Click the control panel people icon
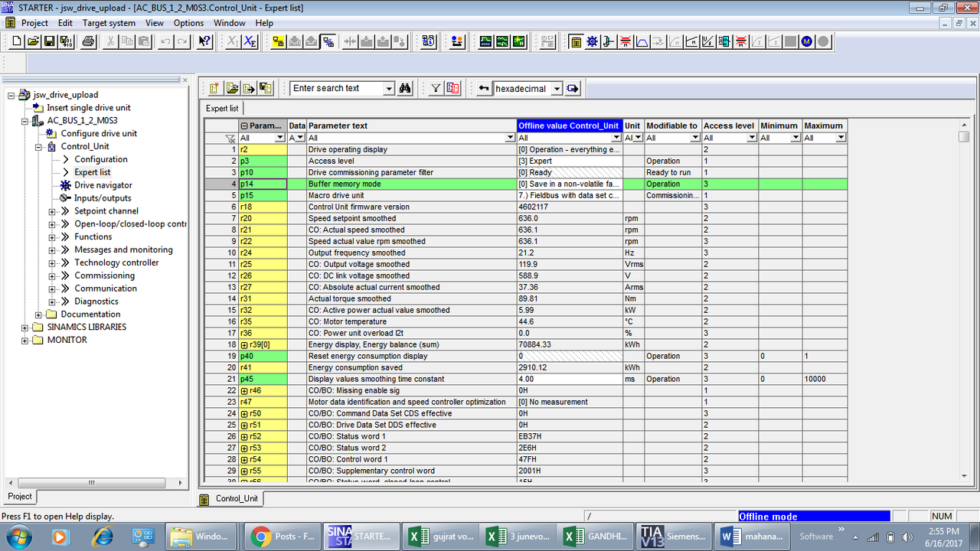 pyautogui.click(x=457, y=41)
